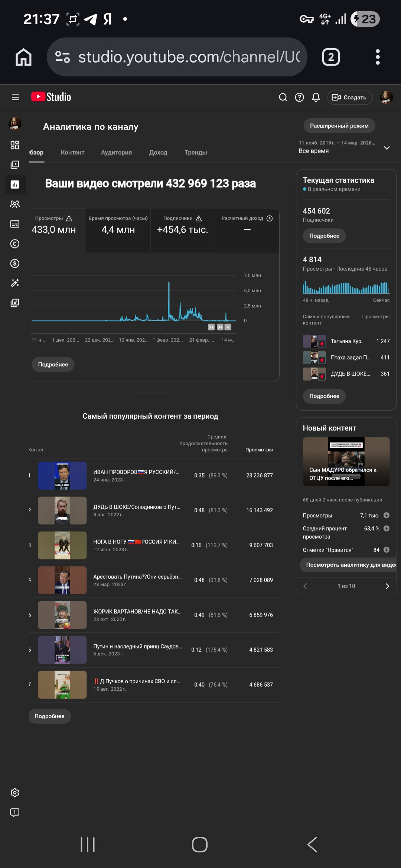Open НОГА В НОГУ video thumbnail
Viewport: 401px width, 868px height.
tap(62, 545)
